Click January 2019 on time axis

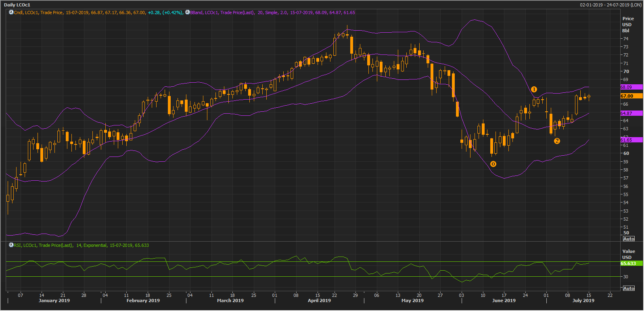[54, 301]
